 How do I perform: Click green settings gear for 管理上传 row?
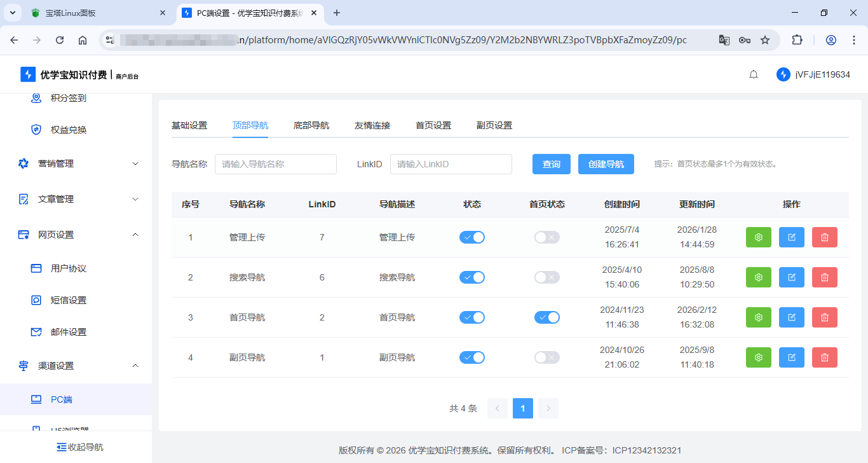pos(758,237)
